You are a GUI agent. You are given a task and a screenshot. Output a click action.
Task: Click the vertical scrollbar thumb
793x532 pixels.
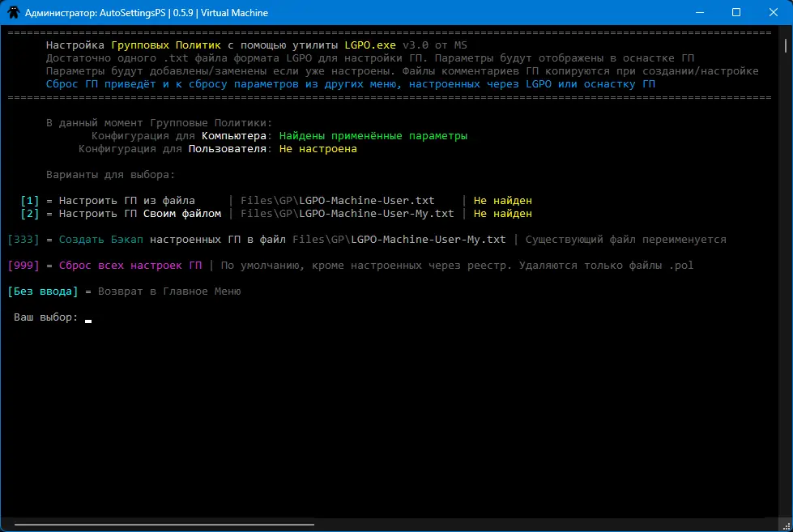[x=786, y=45]
